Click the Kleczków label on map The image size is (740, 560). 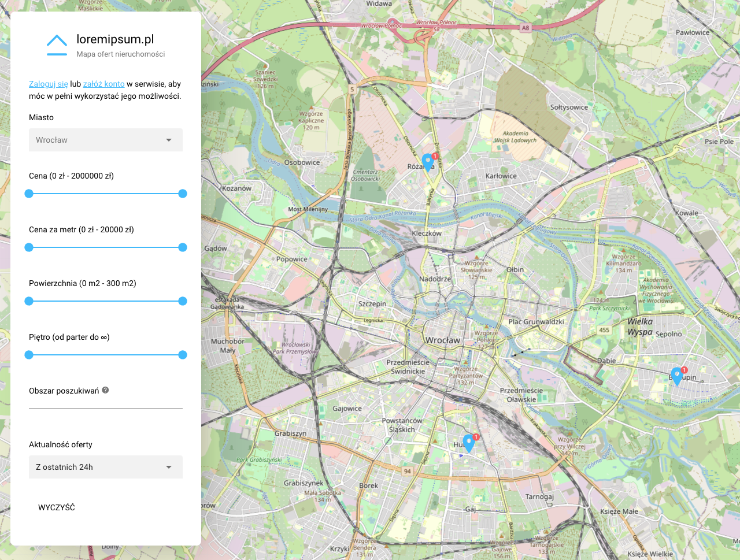coord(427,233)
